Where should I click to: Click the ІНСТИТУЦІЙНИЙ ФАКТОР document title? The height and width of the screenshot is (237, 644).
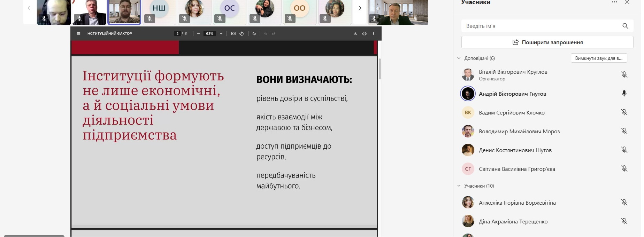click(x=109, y=34)
